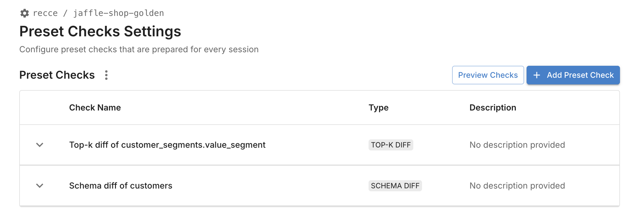The height and width of the screenshot is (221, 644).
Task: Click the Schema diff row's description text
Action: (517, 186)
